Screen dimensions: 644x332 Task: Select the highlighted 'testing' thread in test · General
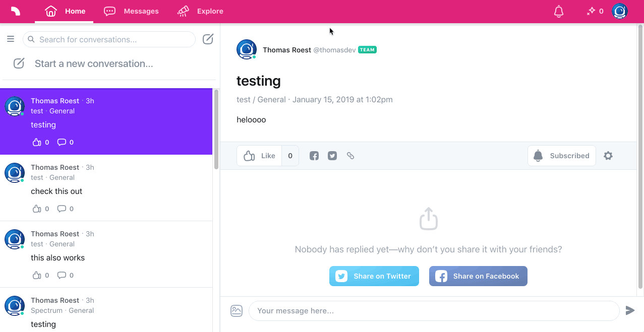click(106, 121)
